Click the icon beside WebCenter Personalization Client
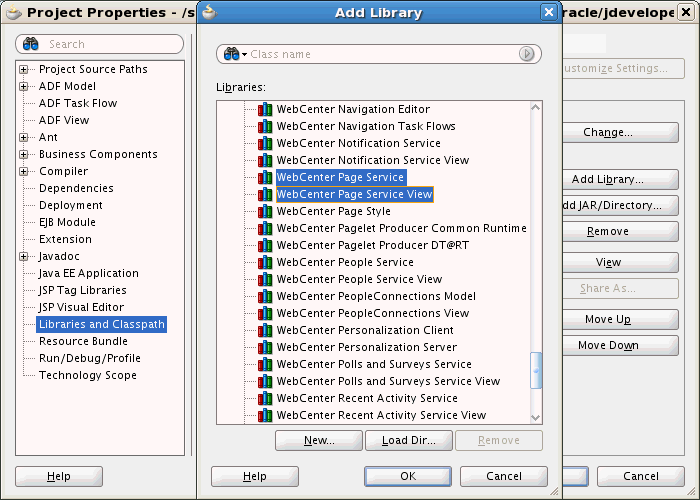This screenshot has width=700, height=500. coord(265,329)
